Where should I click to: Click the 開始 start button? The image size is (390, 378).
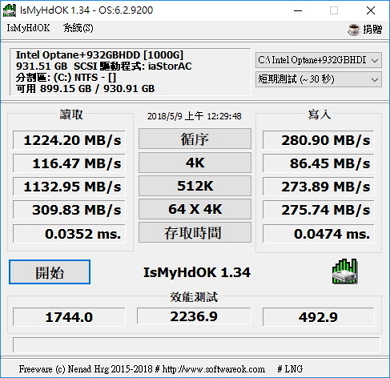coord(50,272)
